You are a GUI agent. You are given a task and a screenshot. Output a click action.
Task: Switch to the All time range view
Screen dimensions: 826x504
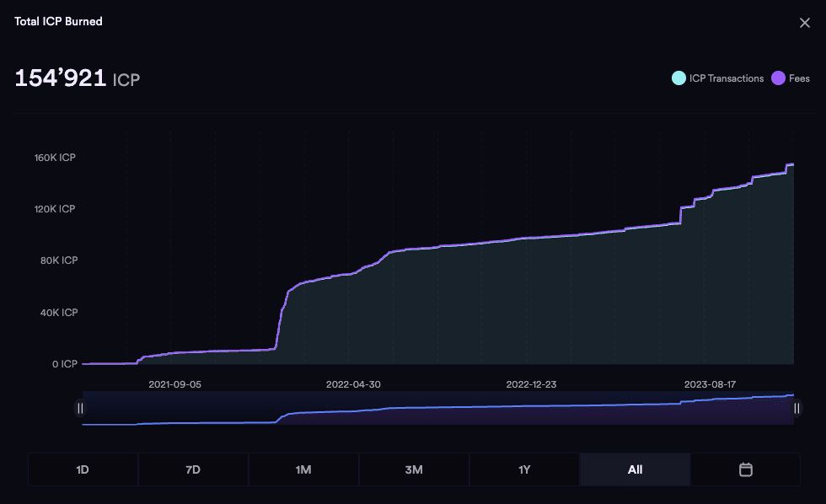pos(635,469)
